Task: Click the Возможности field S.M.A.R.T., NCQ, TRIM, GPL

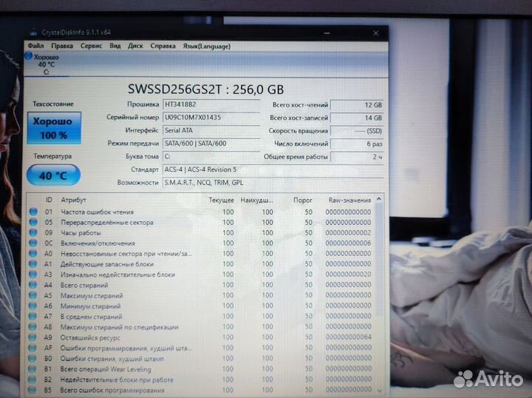Action: pyautogui.click(x=273, y=183)
